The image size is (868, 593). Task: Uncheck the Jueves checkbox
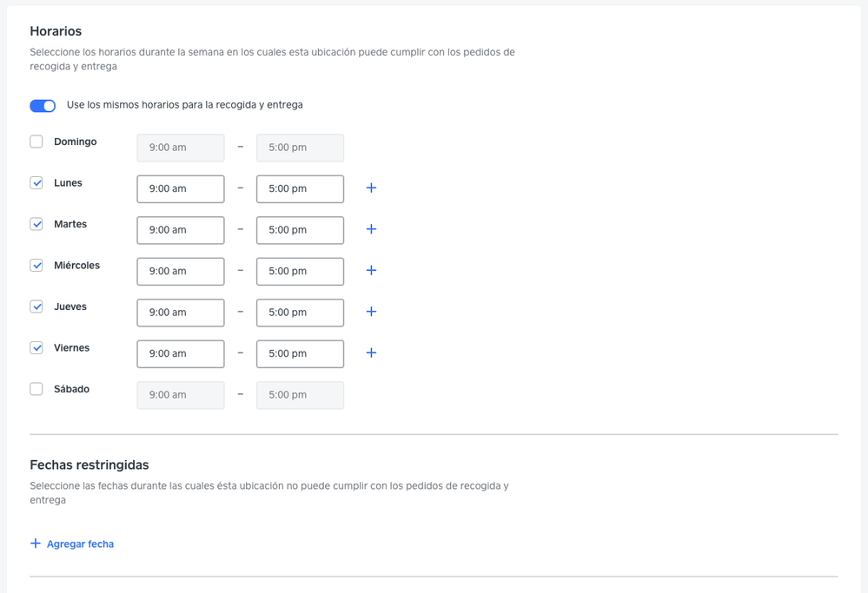(36, 306)
